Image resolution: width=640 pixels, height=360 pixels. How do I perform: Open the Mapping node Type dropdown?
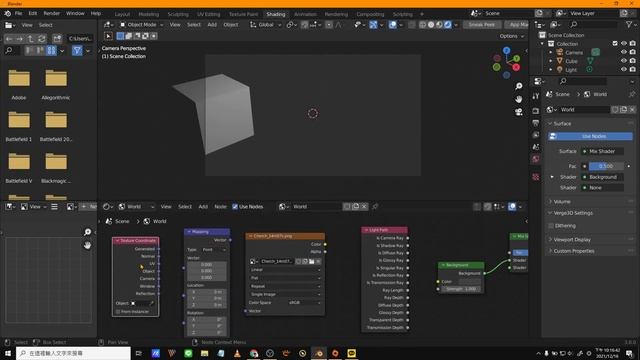click(x=214, y=250)
